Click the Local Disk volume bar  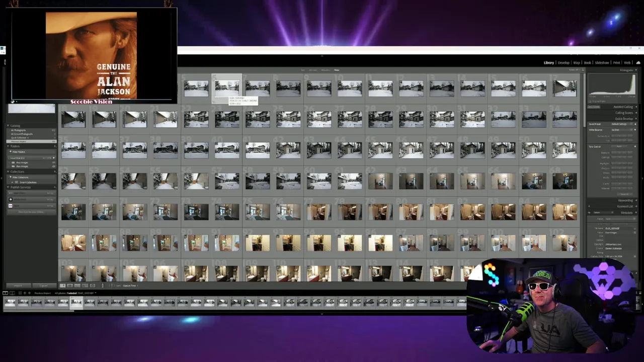click(x=31, y=158)
